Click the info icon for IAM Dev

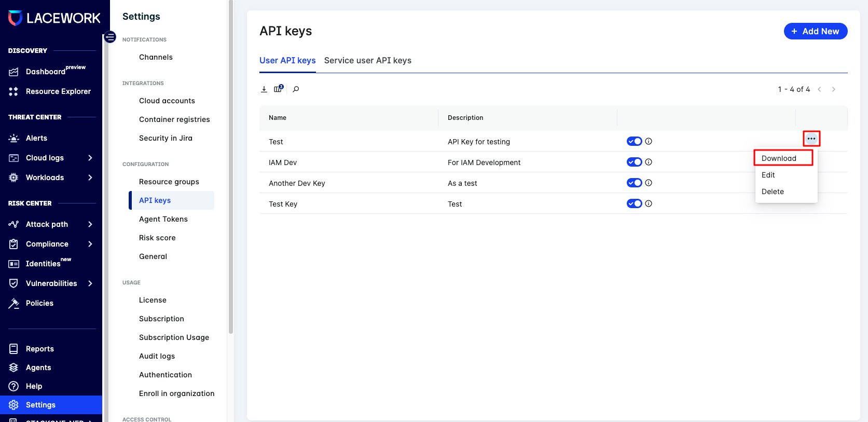click(649, 162)
